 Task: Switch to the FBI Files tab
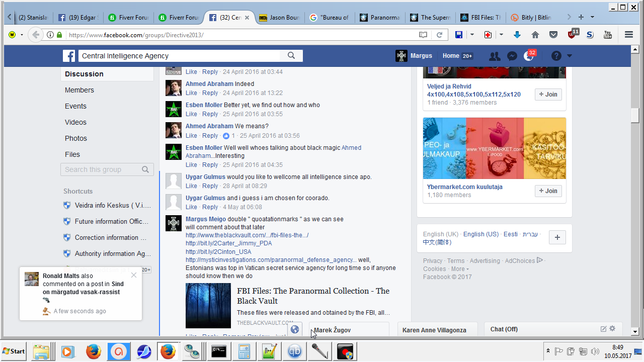pyautogui.click(x=480, y=17)
